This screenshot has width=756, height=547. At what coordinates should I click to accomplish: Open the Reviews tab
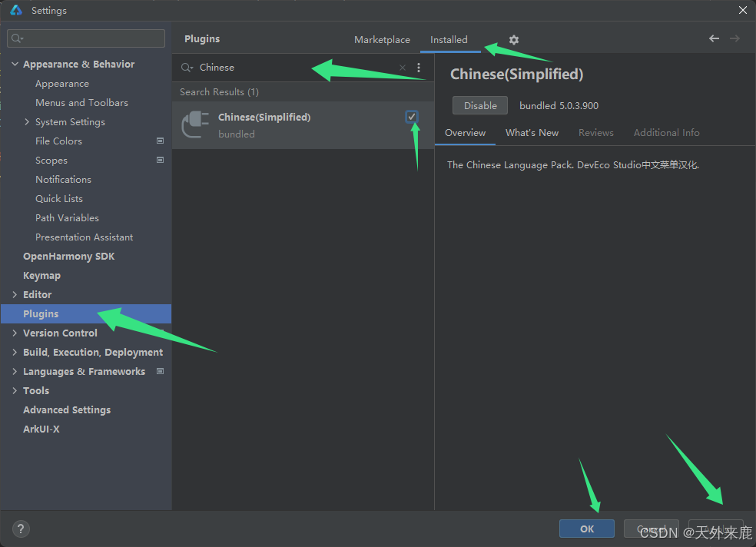tap(596, 133)
